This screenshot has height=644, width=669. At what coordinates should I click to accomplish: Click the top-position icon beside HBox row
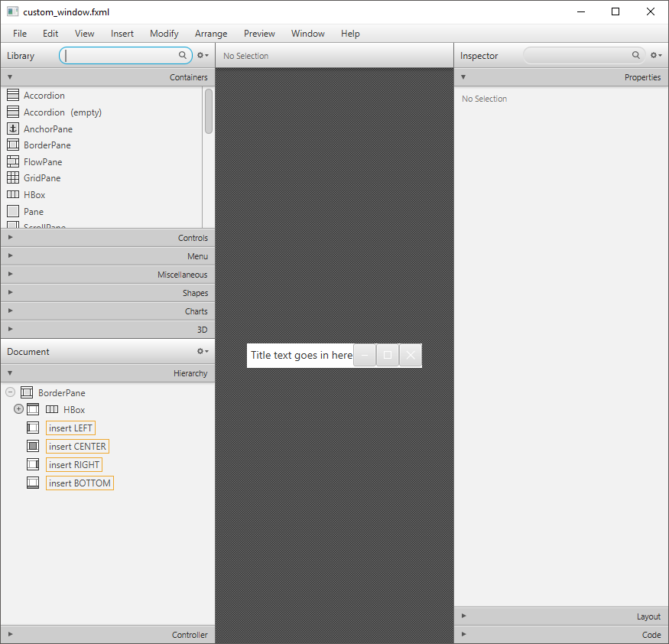33,409
